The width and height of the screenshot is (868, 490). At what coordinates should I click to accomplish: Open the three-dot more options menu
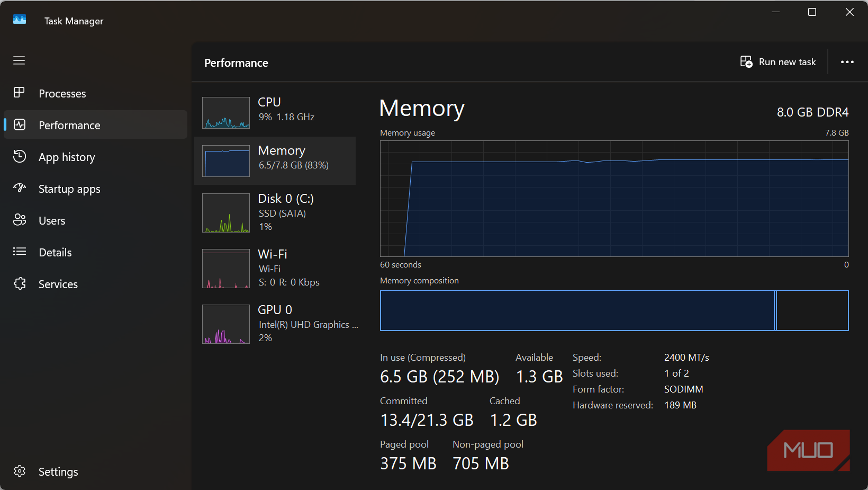[x=847, y=62]
